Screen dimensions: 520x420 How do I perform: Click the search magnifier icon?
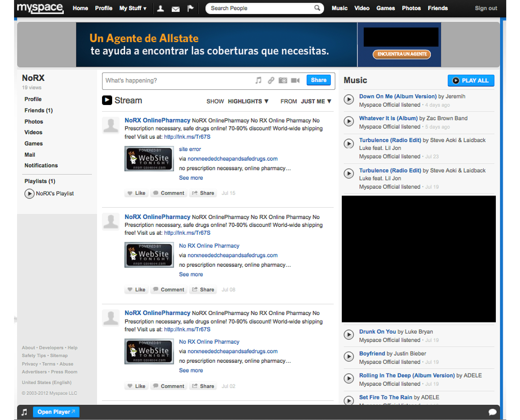(x=317, y=8)
